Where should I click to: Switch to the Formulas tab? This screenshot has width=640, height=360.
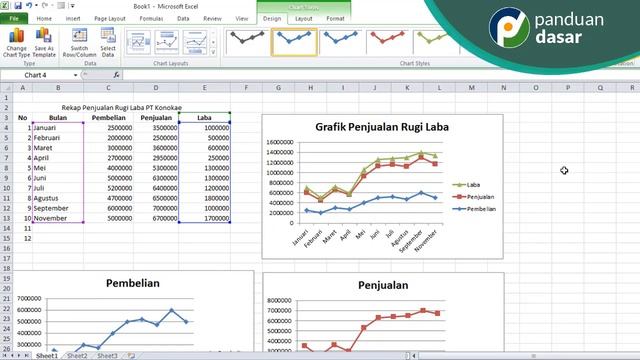151,18
